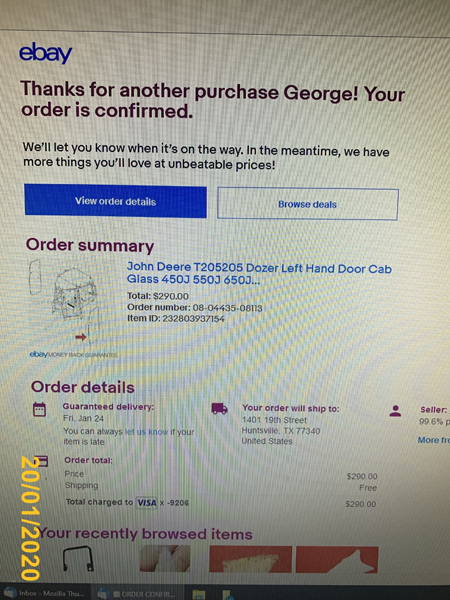Switch to Inbox - Mozilla Thunderbird taskbar item

pyautogui.click(x=44, y=593)
